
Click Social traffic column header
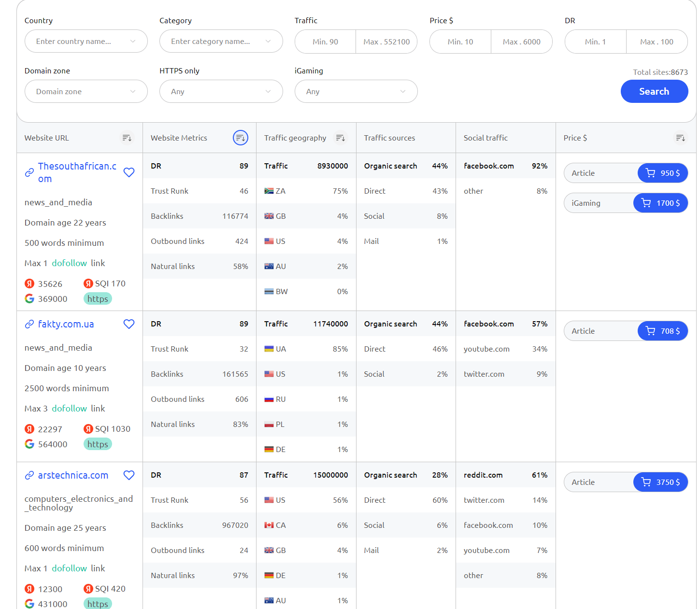click(486, 138)
